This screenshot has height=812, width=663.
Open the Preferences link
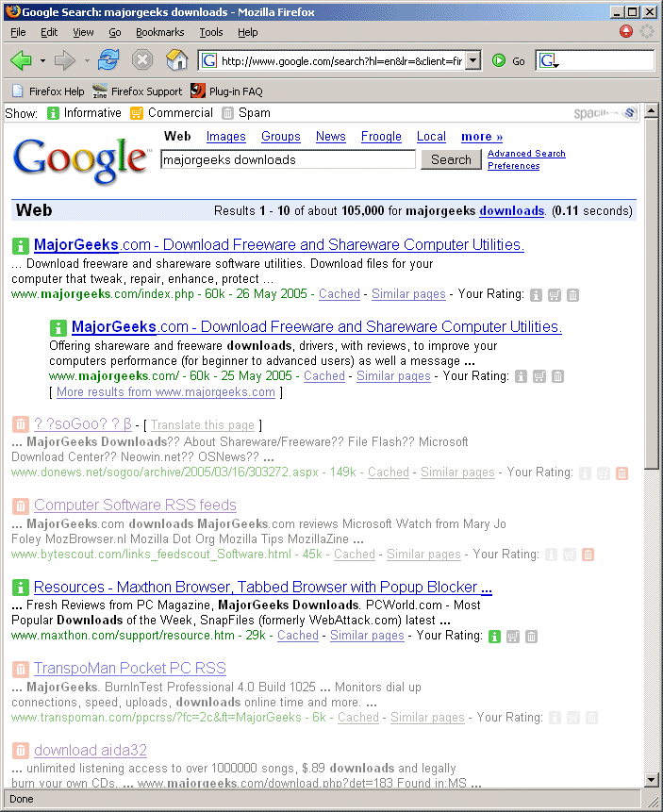coord(513,166)
